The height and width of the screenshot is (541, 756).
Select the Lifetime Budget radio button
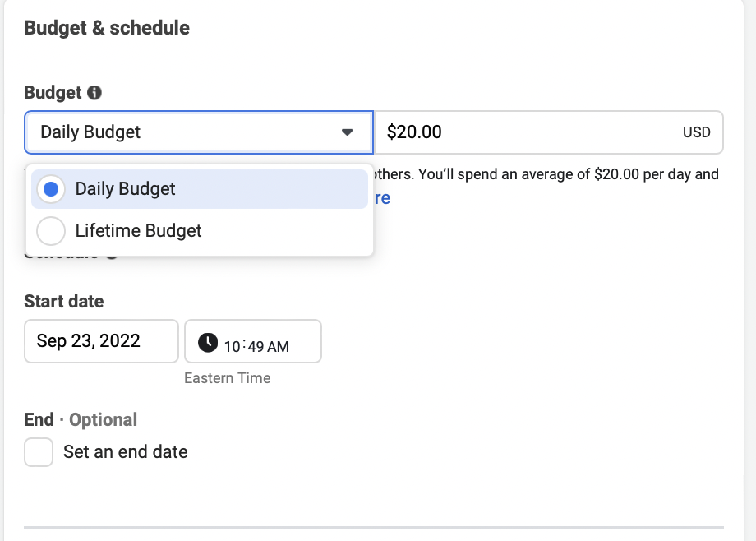coord(51,231)
